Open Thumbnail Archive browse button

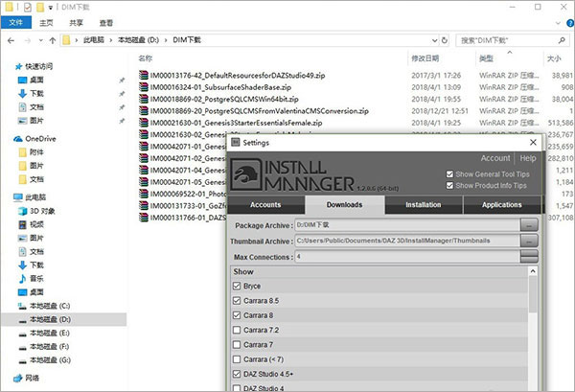[529, 241]
